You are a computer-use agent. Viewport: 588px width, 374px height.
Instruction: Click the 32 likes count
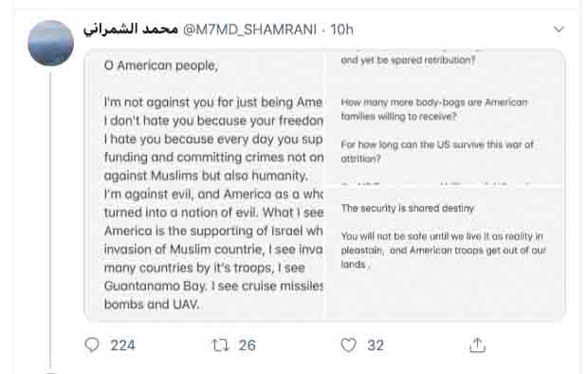pyautogui.click(x=376, y=346)
